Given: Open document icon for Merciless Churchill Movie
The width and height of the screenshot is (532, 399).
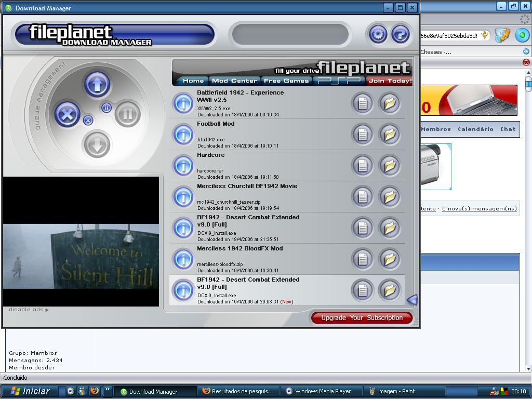Looking at the screenshot, I should point(362,197).
